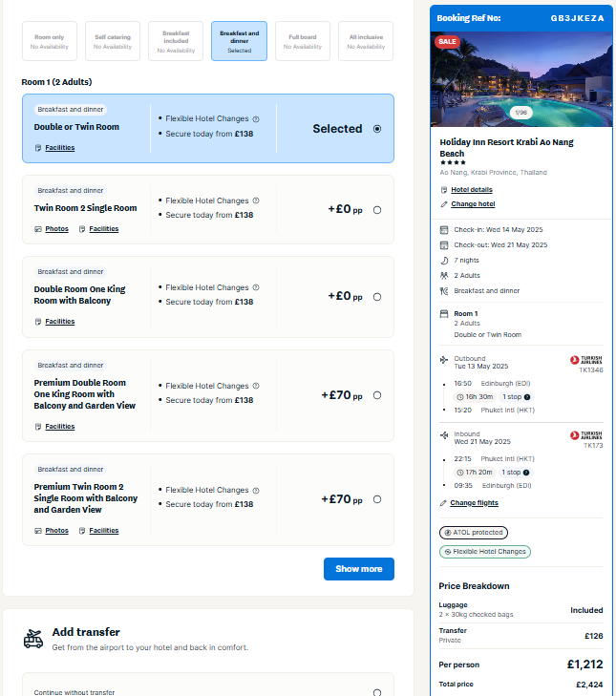616x696 pixels.
Task: Select the Room only board option
Action: [50, 41]
